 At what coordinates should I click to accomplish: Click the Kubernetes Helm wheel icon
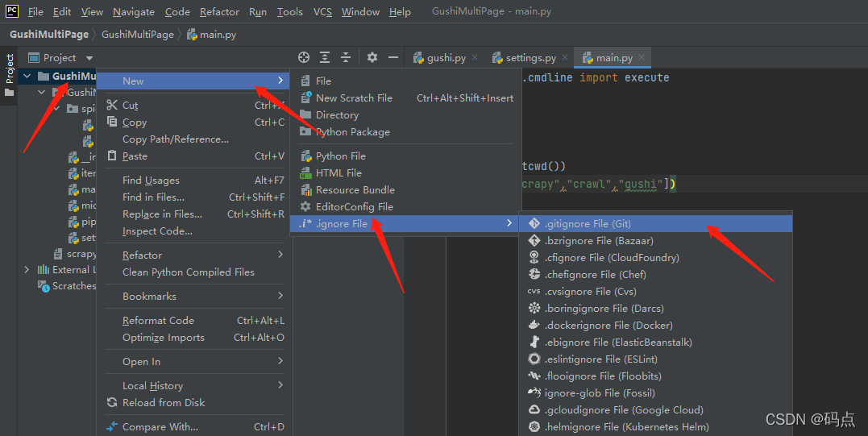pyautogui.click(x=534, y=426)
